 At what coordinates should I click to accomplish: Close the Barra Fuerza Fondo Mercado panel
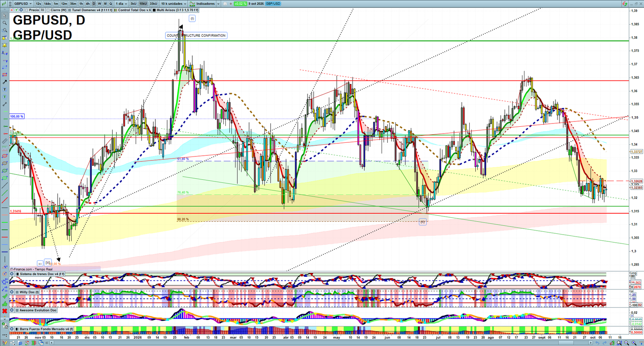click(12, 329)
